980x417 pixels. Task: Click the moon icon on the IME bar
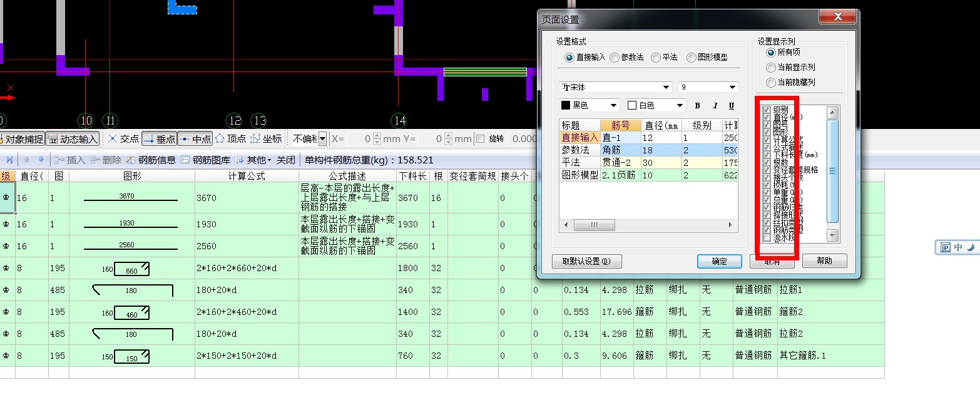pos(971,248)
